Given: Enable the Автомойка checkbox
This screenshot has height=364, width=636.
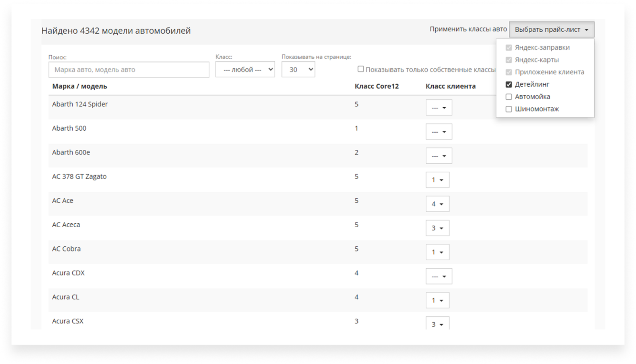Looking at the screenshot, I should tap(509, 97).
